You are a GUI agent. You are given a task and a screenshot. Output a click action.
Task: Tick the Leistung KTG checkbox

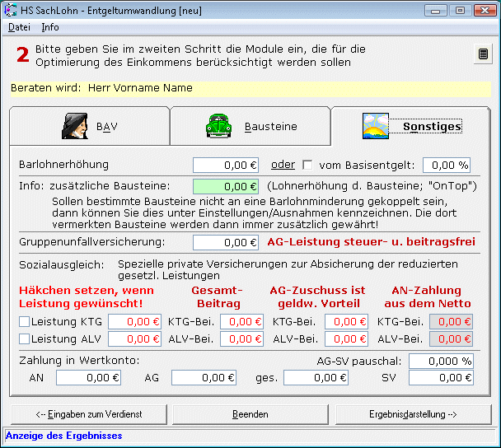[x=24, y=321]
